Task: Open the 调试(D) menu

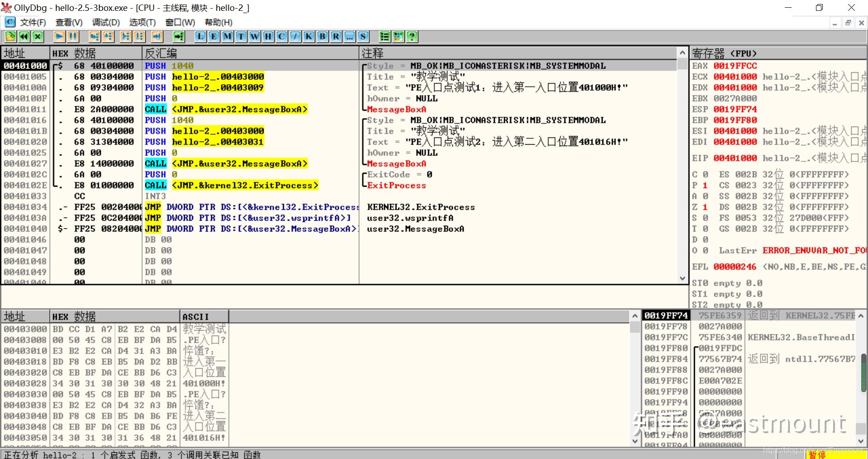Action: tap(106, 23)
